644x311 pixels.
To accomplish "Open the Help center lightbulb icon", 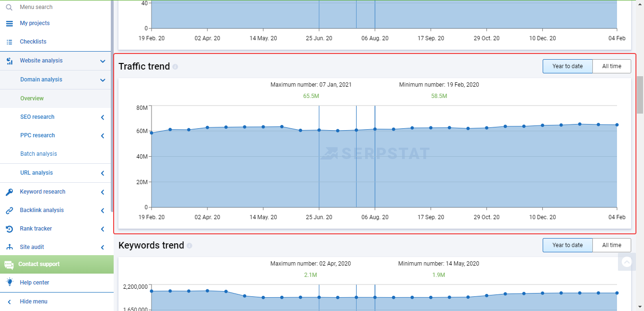I will point(9,282).
